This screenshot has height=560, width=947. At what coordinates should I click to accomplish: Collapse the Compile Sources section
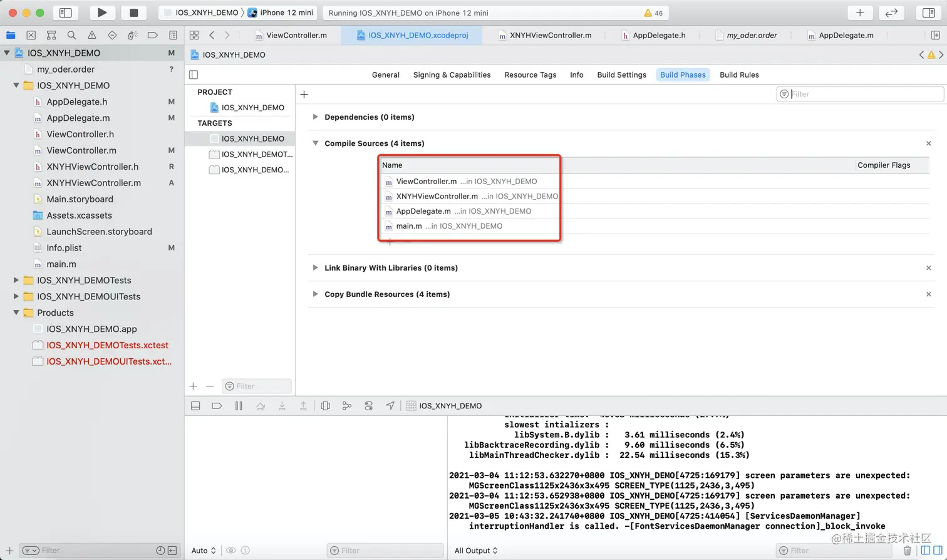pos(315,143)
